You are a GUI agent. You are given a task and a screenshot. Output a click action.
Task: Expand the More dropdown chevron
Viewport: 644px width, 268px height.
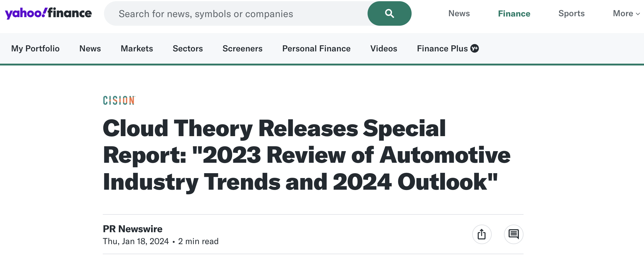tap(638, 14)
